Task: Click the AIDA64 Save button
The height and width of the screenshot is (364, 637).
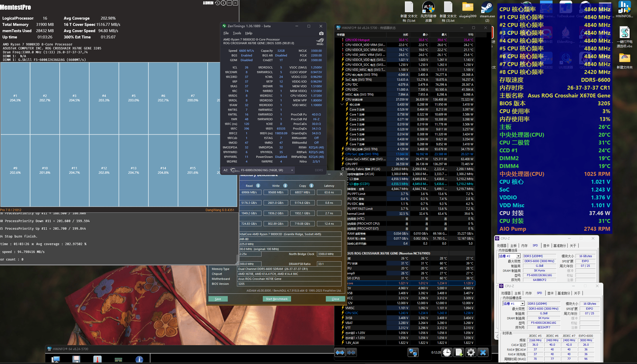Action: coord(218,299)
